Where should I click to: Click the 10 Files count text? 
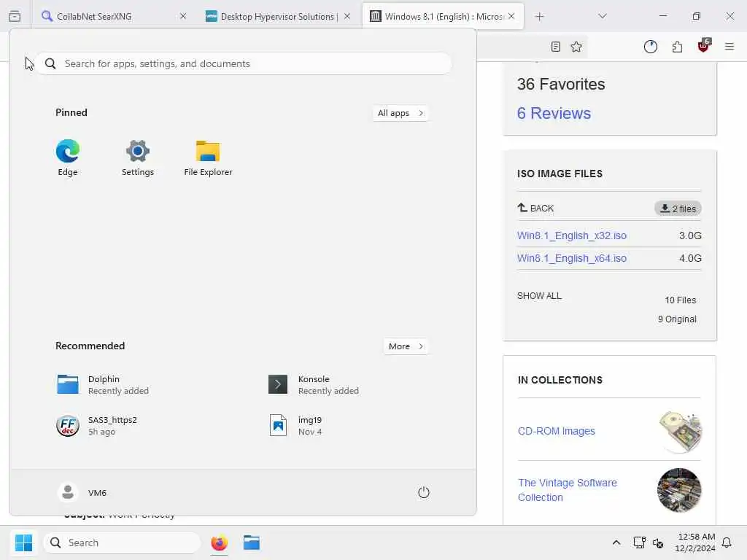pos(681,300)
